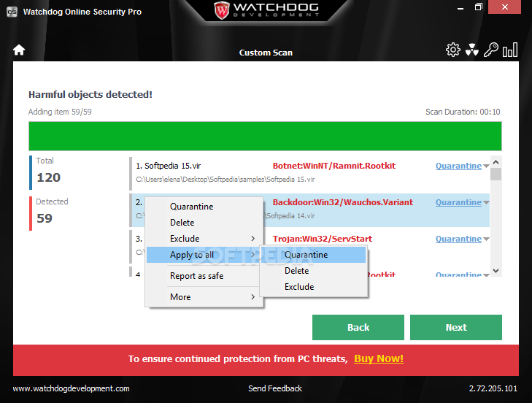Expand the action dropdown for Softpedia 15.vir
This screenshot has width=532, height=403.
(486, 166)
